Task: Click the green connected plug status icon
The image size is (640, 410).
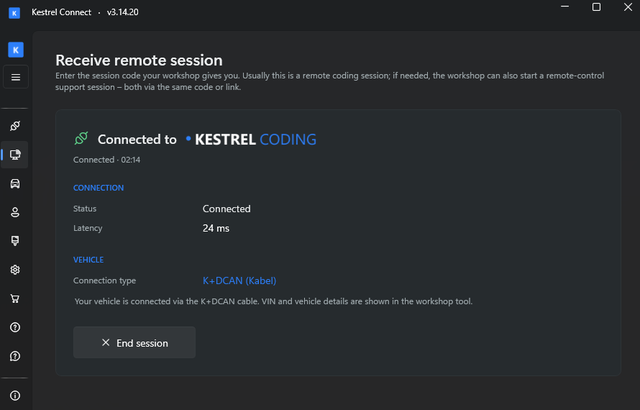Action: (x=81, y=138)
